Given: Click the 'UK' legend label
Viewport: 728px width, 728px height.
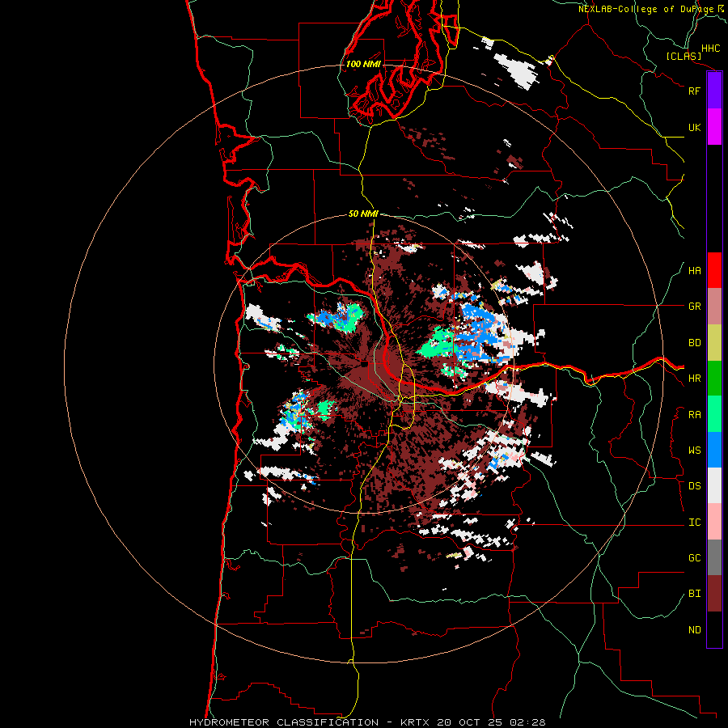Looking at the screenshot, I should coord(694,128).
